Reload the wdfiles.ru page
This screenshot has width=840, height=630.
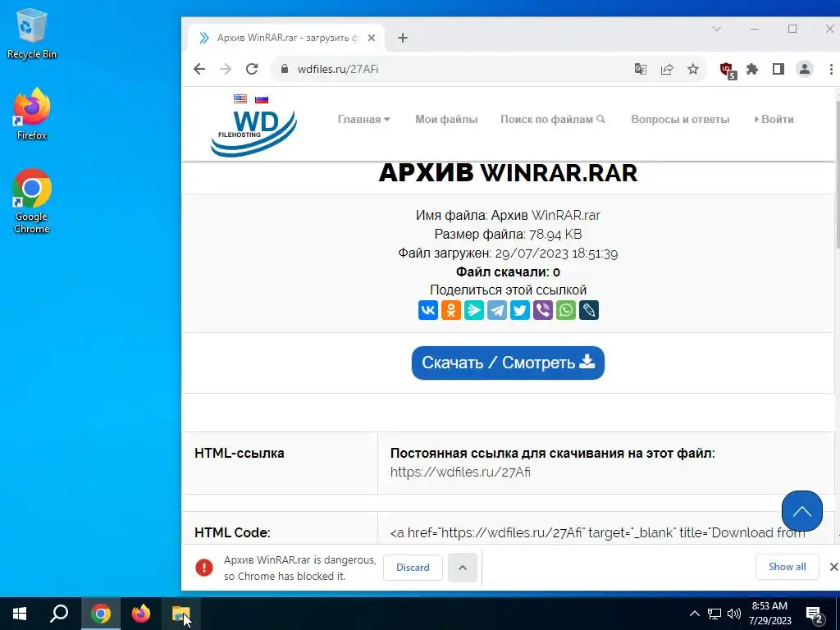pos(252,69)
